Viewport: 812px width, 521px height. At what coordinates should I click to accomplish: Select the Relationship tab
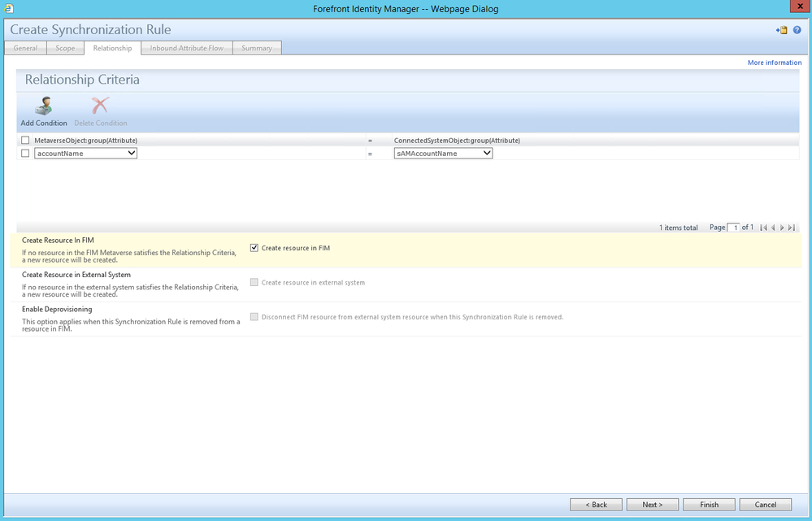click(x=112, y=48)
